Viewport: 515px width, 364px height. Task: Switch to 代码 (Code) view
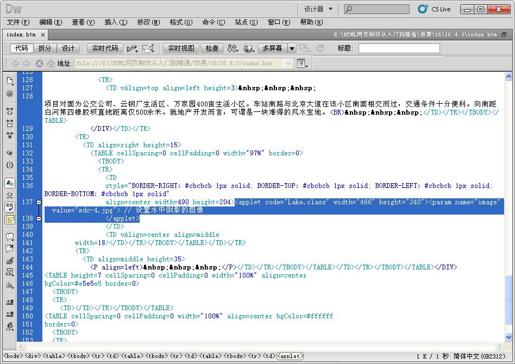[x=21, y=48]
